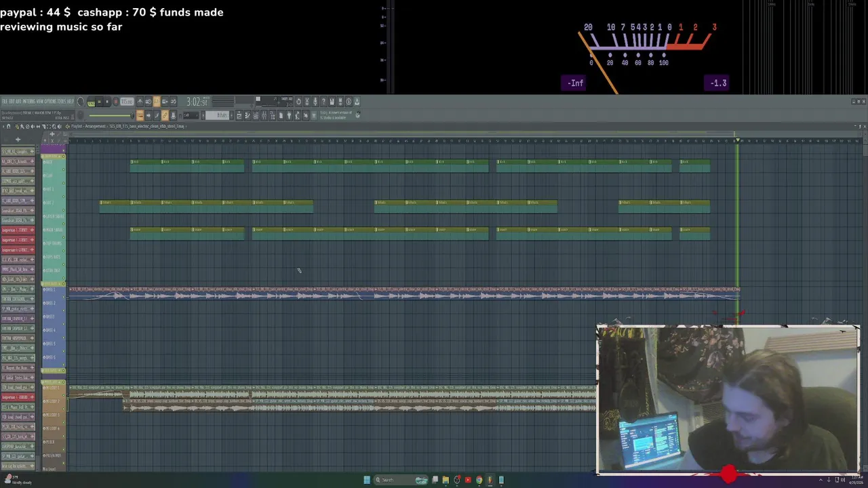868x488 pixels.
Task: Toggle the highlighted 3-2-1 countdown icon
Action: pyautogui.click(x=157, y=101)
